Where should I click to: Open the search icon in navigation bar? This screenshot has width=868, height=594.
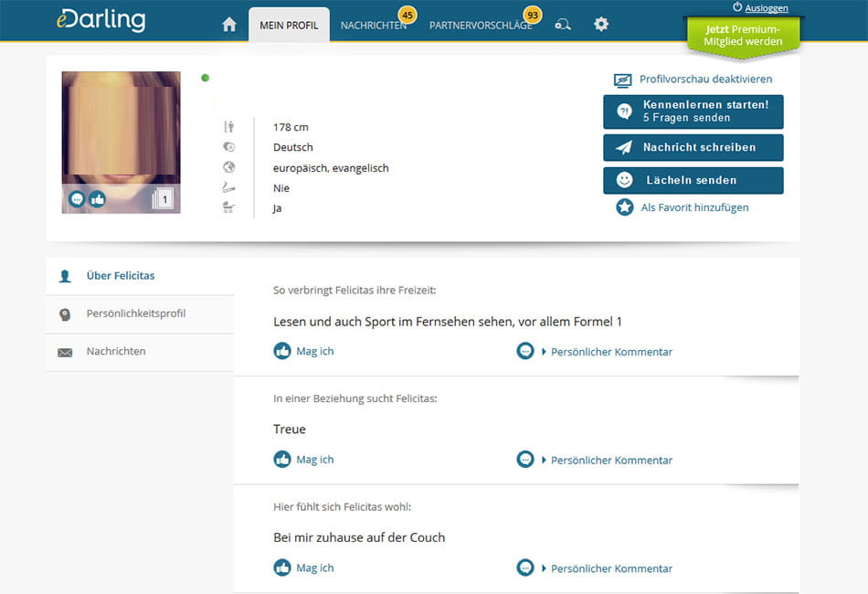(x=563, y=25)
